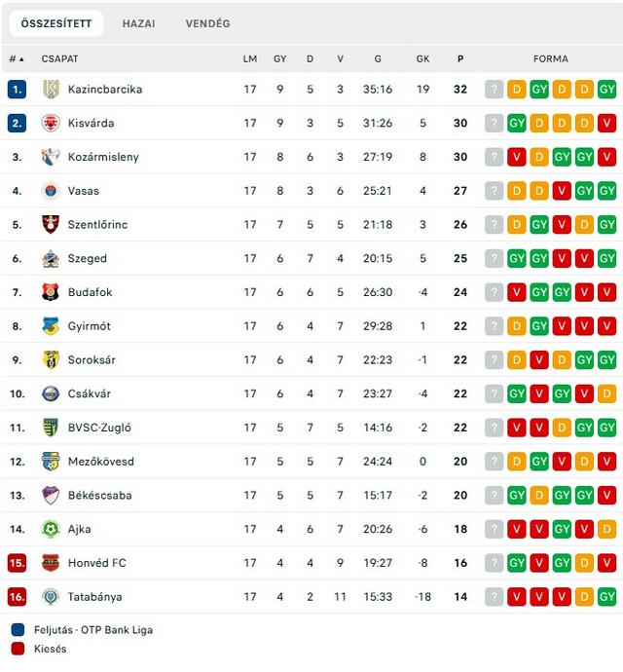Sort the table by the # column arrow
Image resolution: width=623 pixels, height=672 pixels.
coord(21,59)
